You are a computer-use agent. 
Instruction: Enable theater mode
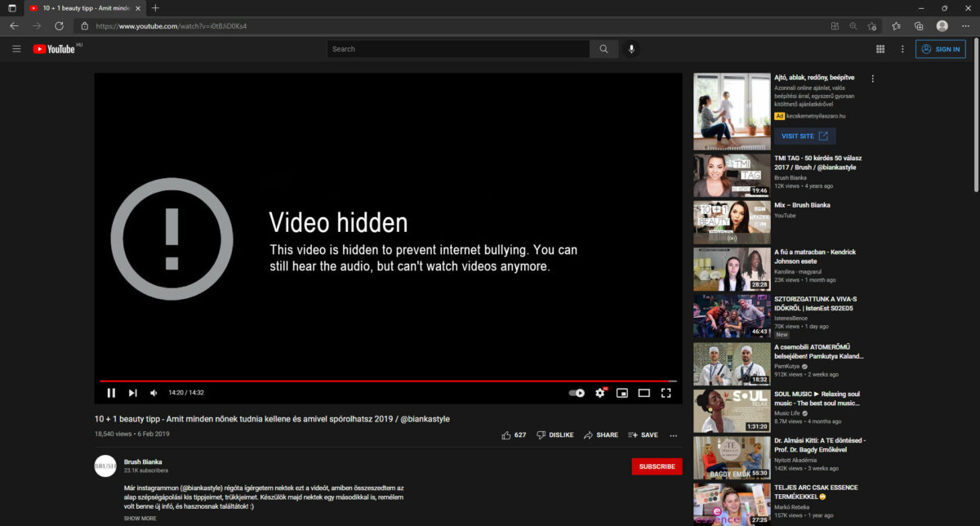(x=644, y=393)
